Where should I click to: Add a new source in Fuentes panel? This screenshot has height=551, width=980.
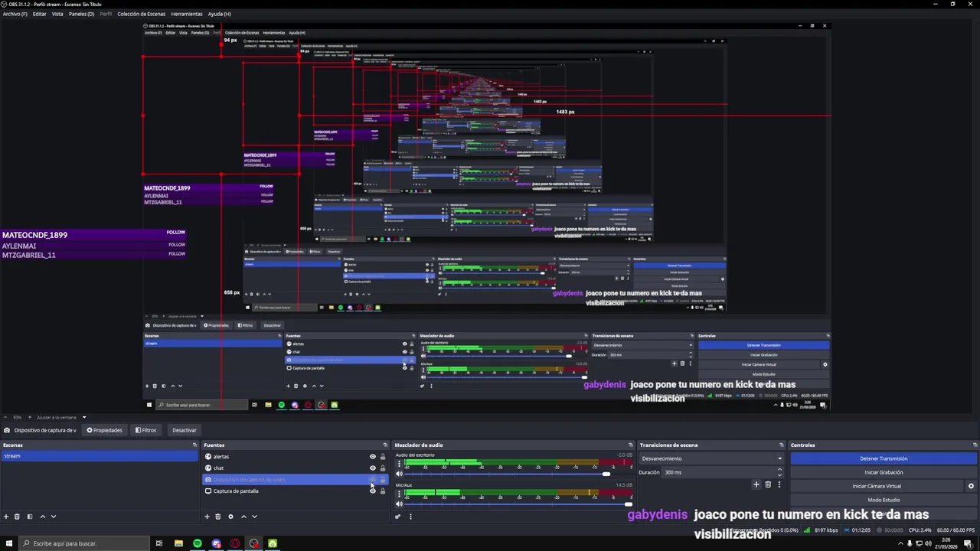click(207, 517)
